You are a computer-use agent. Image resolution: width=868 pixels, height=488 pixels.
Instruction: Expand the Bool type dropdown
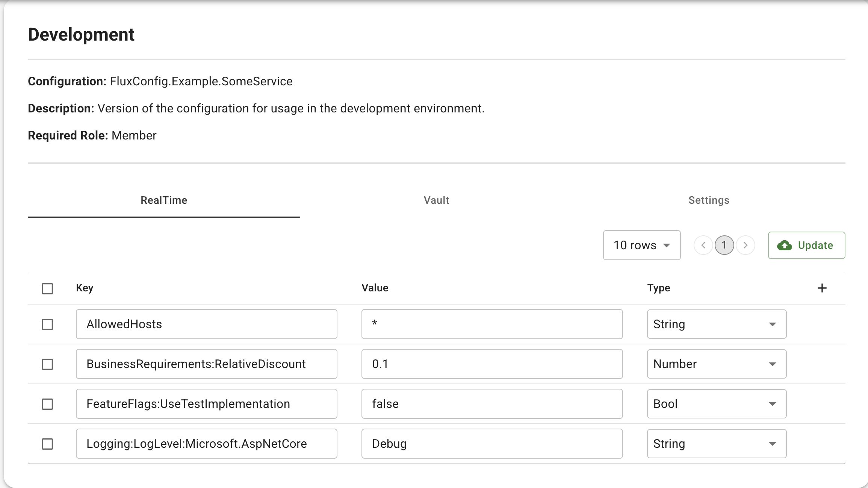tap(716, 404)
